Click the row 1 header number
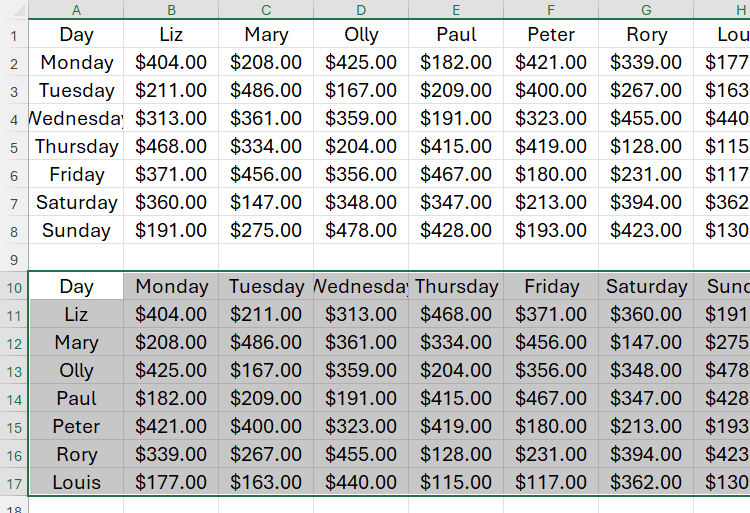 pyautogui.click(x=14, y=35)
